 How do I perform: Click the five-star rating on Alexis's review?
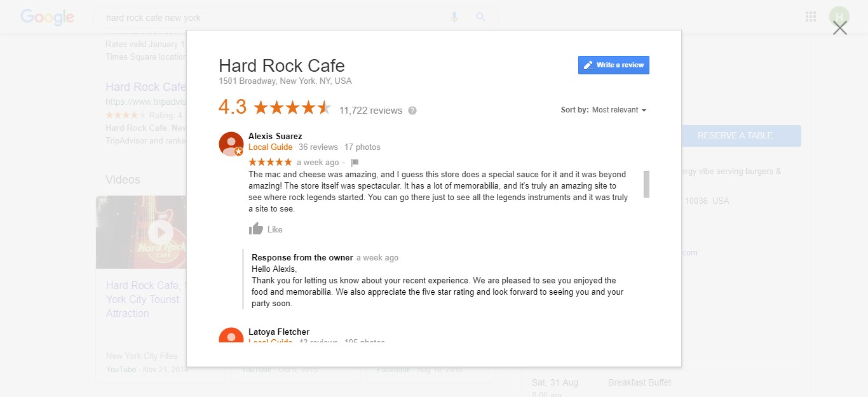(x=269, y=162)
